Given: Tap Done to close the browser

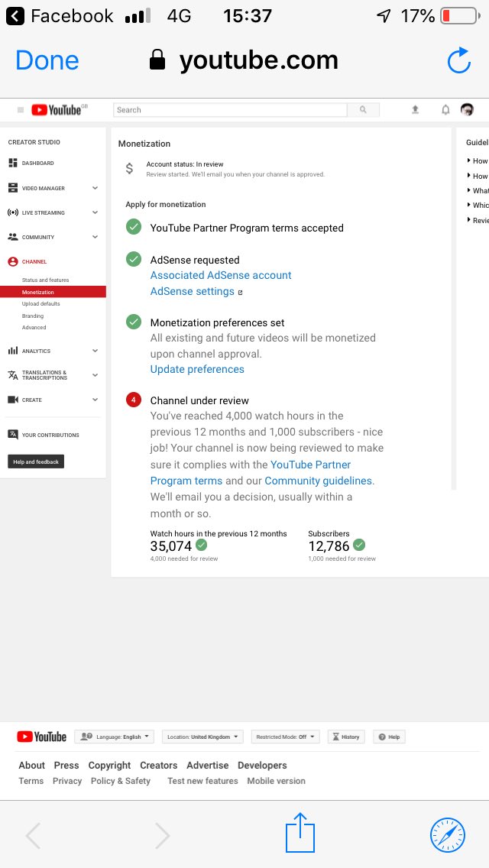Looking at the screenshot, I should 47,60.
